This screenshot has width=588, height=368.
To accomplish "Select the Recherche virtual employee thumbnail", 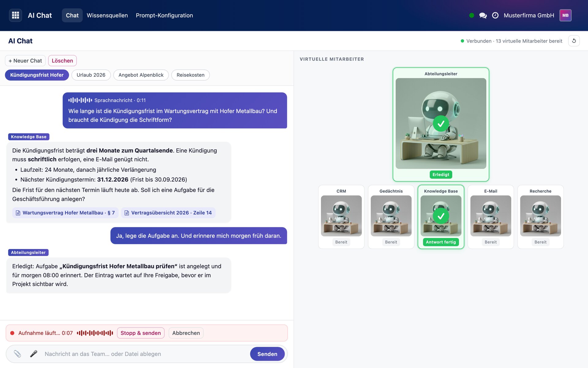I will [541, 216].
